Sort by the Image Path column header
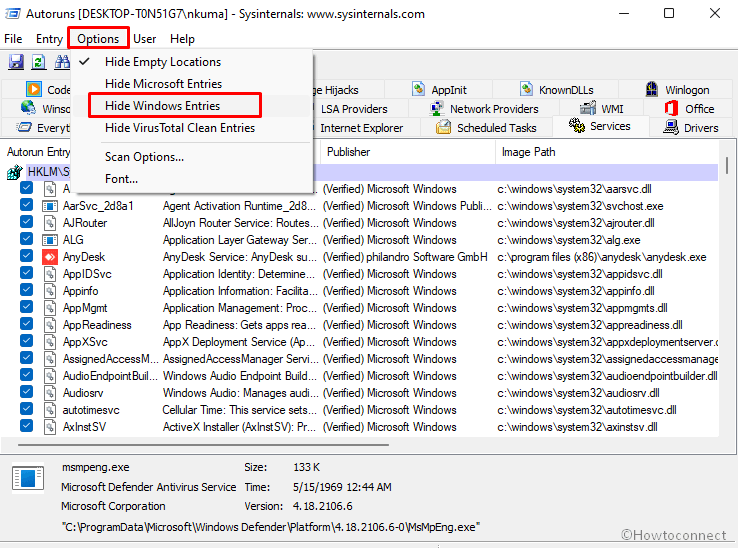738x548 pixels. click(607, 152)
